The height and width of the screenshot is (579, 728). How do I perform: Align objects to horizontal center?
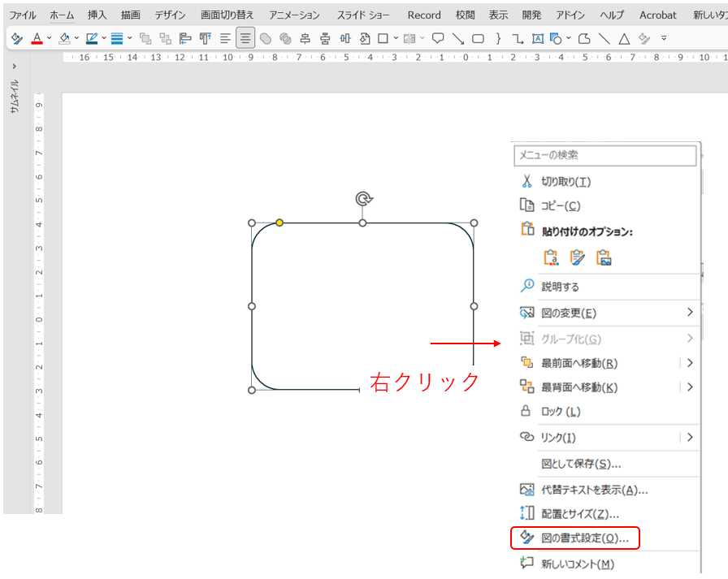(305, 38)
